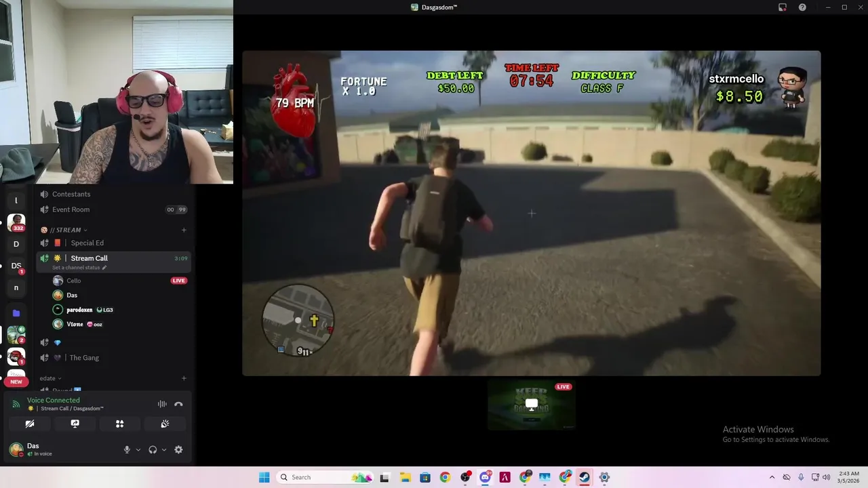
Task: Click 'Stream Call / Dasgasdom' voice link
Action: tap(72, 409)
